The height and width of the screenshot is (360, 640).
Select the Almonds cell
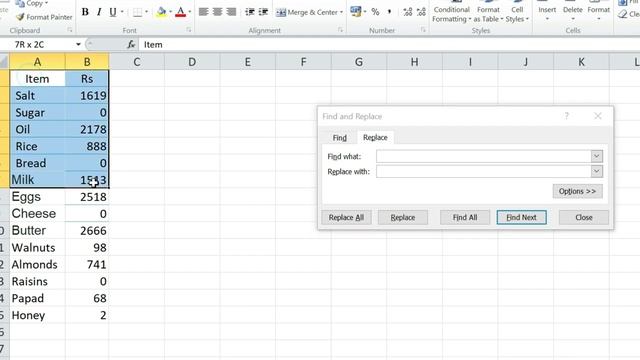click(37, 264)
